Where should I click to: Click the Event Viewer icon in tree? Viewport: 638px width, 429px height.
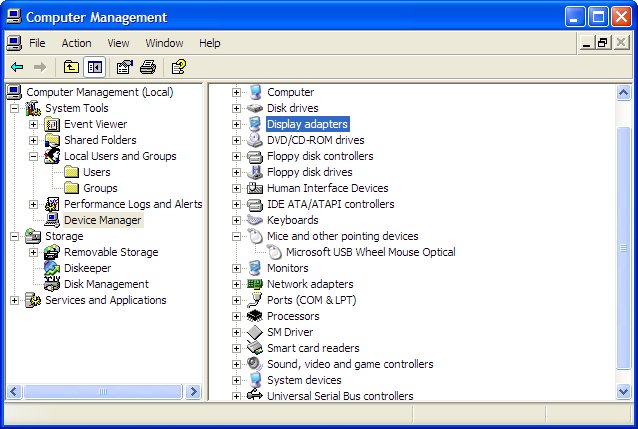(x=52, y=124)
